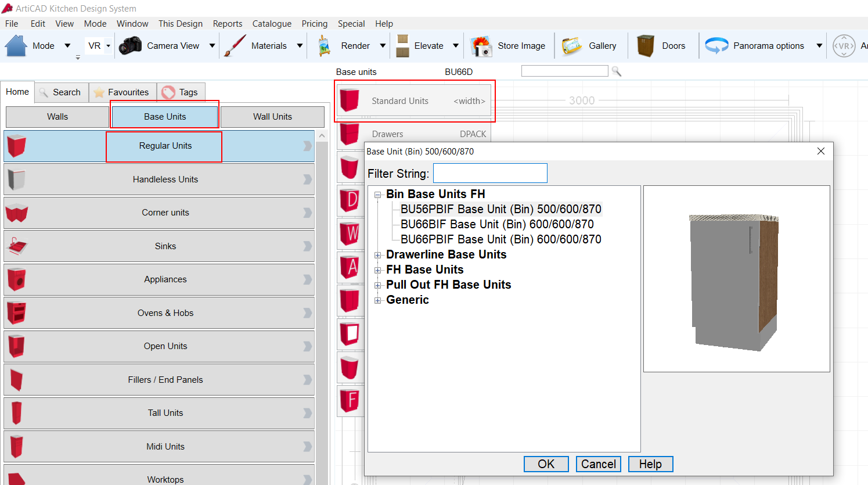The width and height of the screenshot is (868, 485).
Task: Select the red W unit icon
Action: point(350,233)
